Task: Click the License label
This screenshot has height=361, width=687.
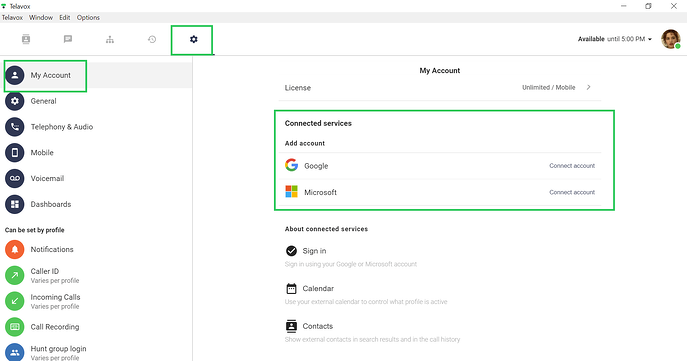Action: (x=297, y=88)
